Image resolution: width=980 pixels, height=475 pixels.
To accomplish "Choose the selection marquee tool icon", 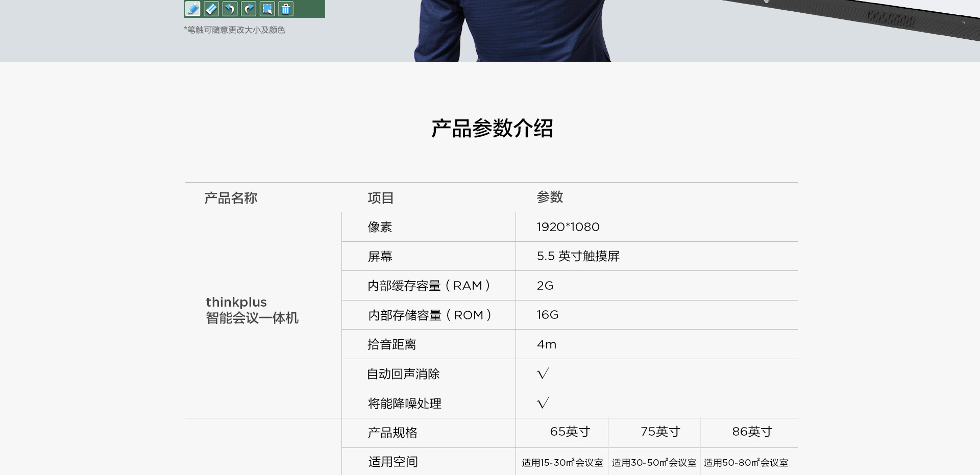I will pos(267,9).
